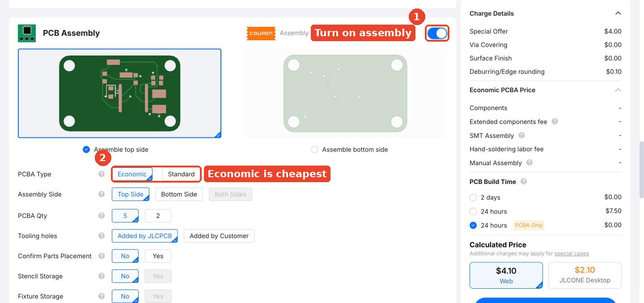The width and height of the screenshot is (644, 303).
Task: Pick the 24 hours option costing $7.50
Action: coord(473,211)
